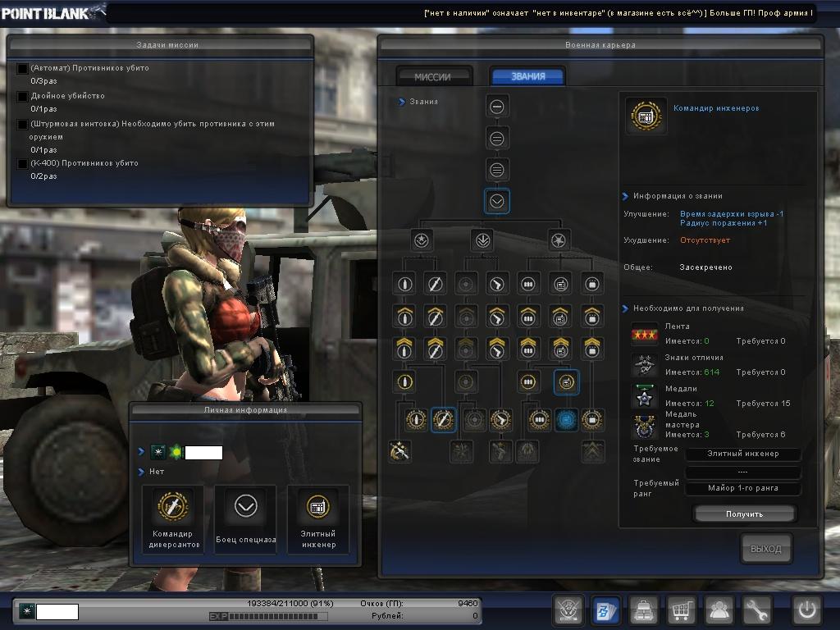Open the clan emblem icon in bottom bar
The width and height of the screenshot is (840, 630).
click(x=568, y=611)
